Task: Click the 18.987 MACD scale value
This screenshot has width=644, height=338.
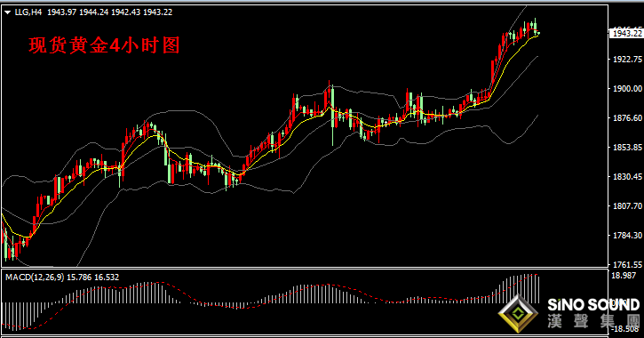Action: click(x=624, y=276)
